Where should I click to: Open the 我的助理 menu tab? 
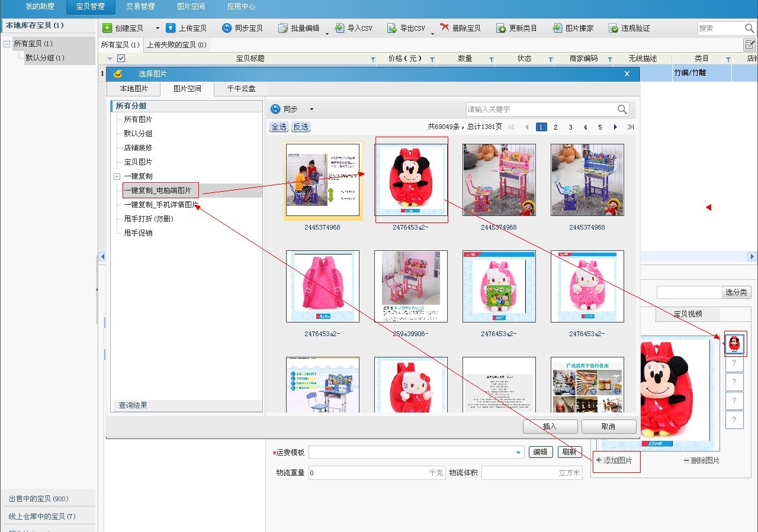click(x=40, y=7)
